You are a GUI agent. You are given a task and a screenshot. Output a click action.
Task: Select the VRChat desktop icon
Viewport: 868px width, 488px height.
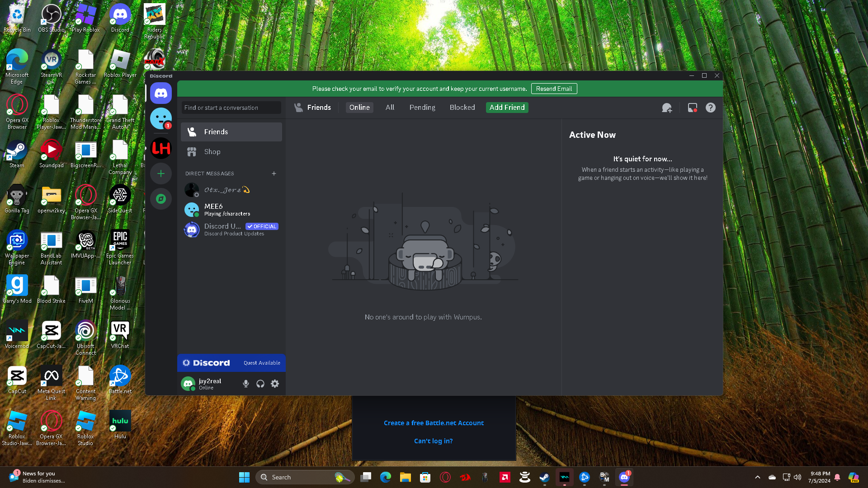pos(120,335)
